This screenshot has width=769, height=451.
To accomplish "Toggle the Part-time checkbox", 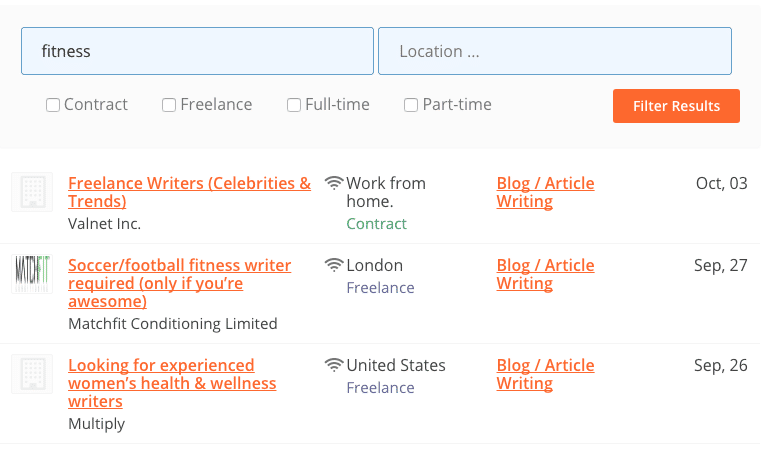I will (x=411, y=105).
